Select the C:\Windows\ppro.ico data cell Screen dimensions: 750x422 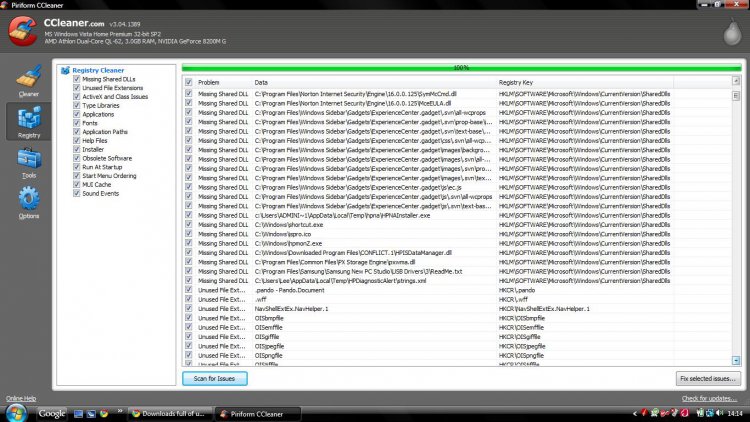(283, 234)
